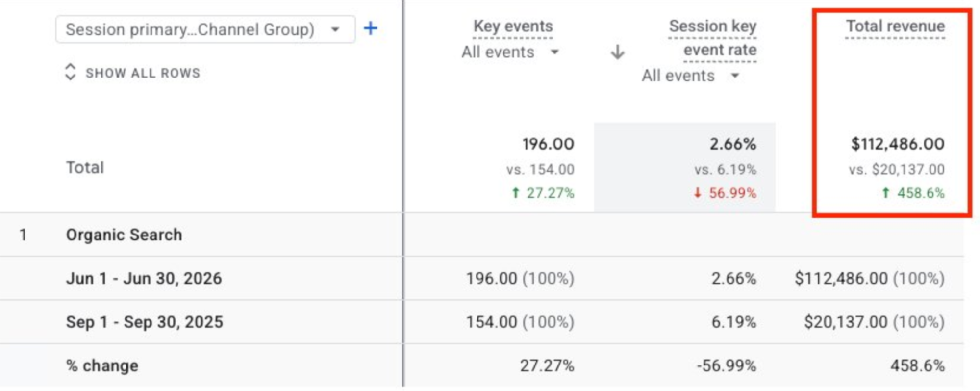Click the Show All Rows expand icon
The image size is (980, 391).
71,72
